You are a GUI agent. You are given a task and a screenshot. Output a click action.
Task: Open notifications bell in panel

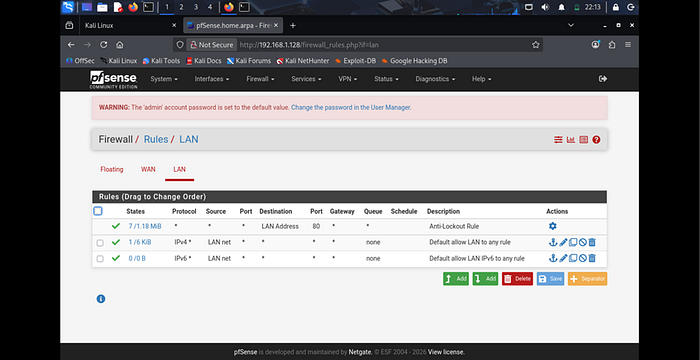pyautogui.click(x=561, y=7)
